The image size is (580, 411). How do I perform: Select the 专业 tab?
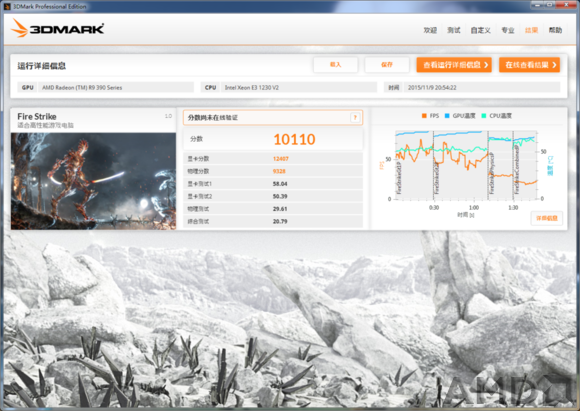point(508,30)
